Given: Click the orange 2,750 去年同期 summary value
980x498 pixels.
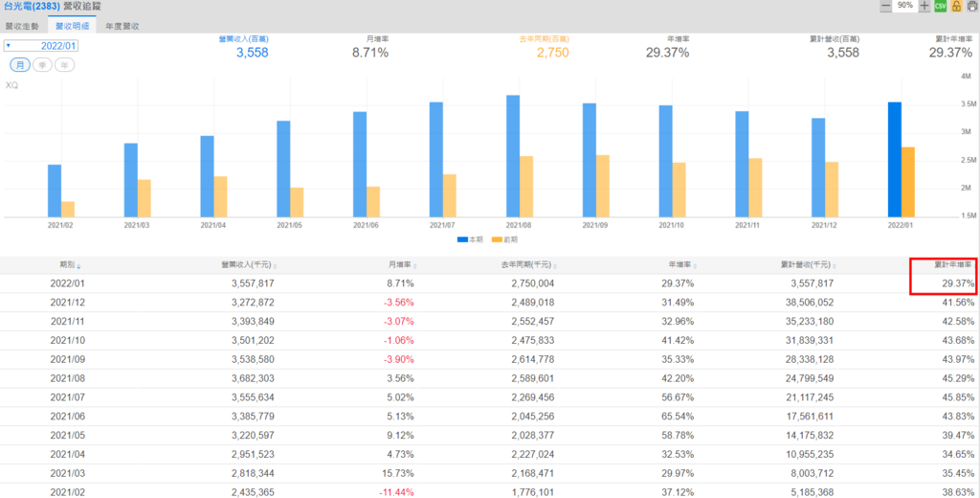Looking at the screenshot, I should pyautogui.click(x=552, y=53).
